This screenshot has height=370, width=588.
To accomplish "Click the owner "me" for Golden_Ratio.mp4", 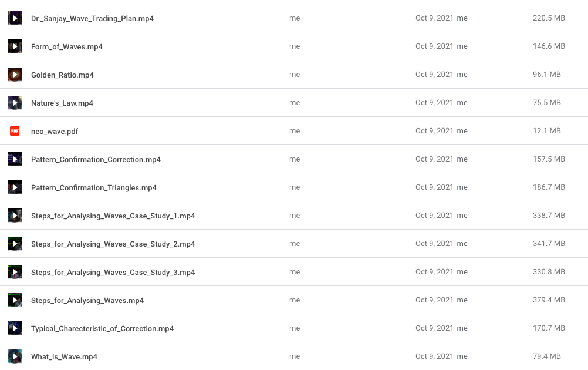I will [x=295, y=75].
